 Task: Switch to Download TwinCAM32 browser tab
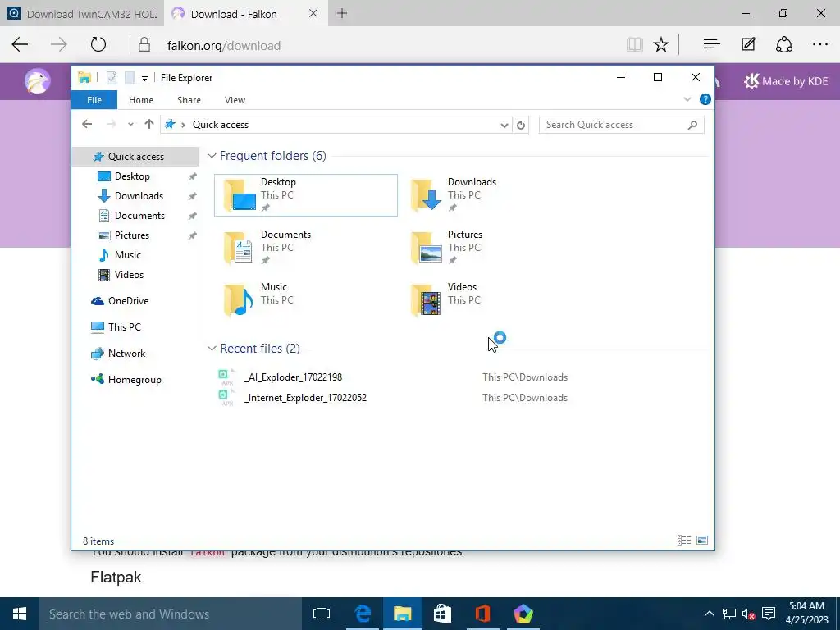(x=82, y=14)
